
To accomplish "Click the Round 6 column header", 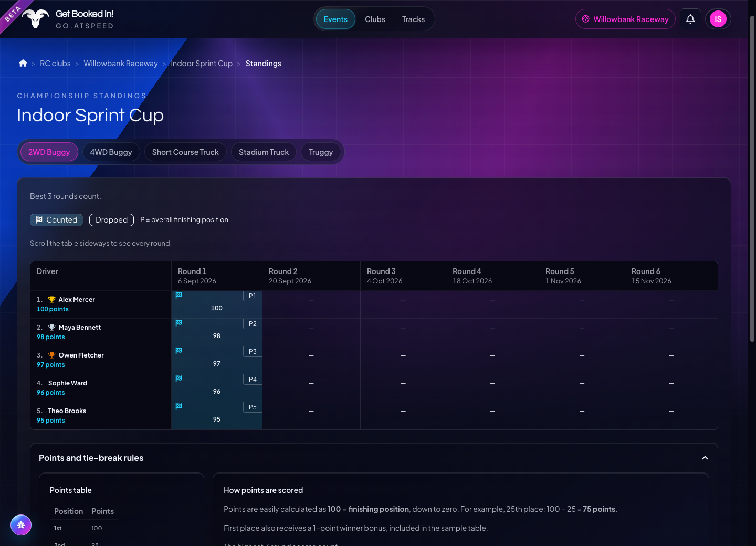I will tap(671, 276).
